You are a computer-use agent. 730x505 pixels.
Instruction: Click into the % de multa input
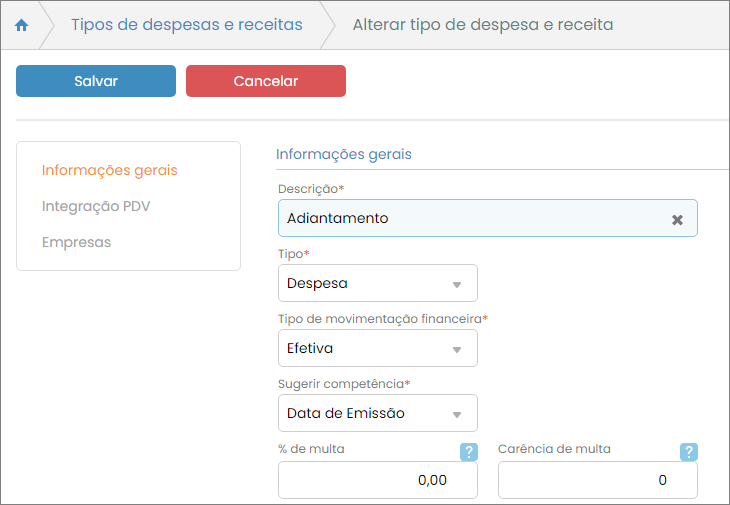pyautogui.click(x=377, y=480)
